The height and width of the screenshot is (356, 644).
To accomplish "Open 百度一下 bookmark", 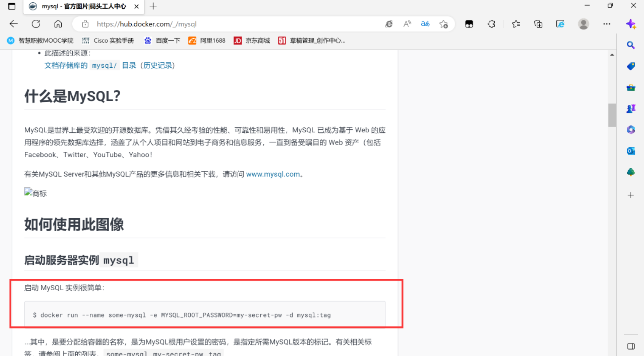I will [x=162, y=40].
